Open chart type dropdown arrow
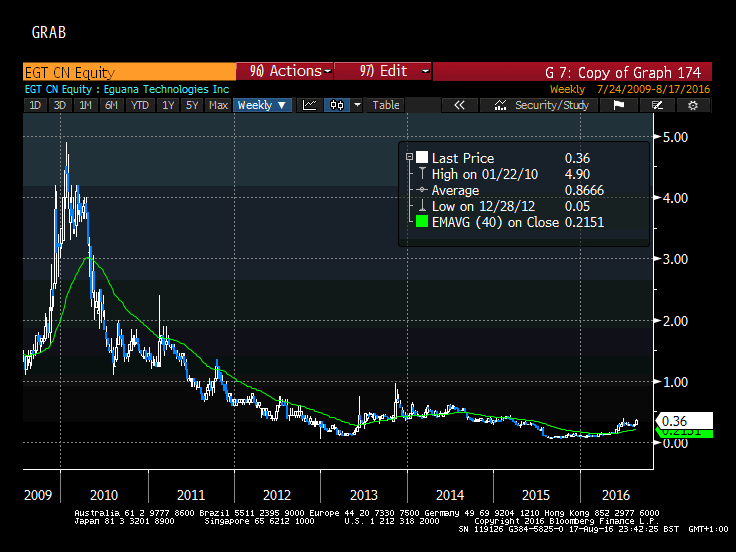This screenshot has width=736, height=552. pos(357,105)
